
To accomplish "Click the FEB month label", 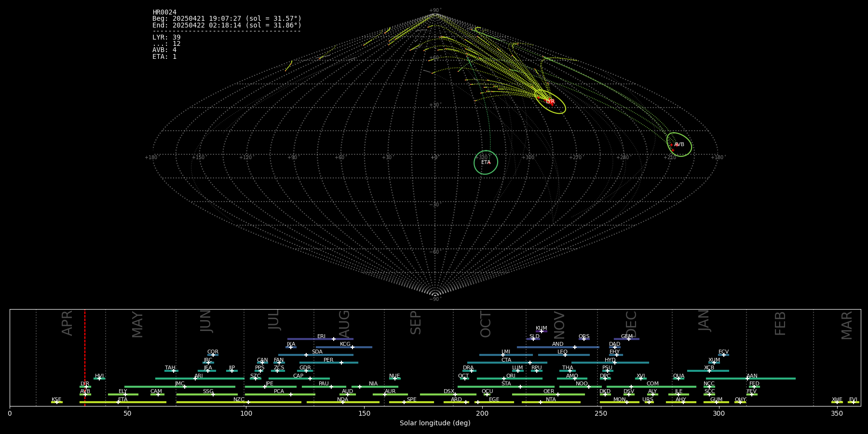I will [780, 323].
